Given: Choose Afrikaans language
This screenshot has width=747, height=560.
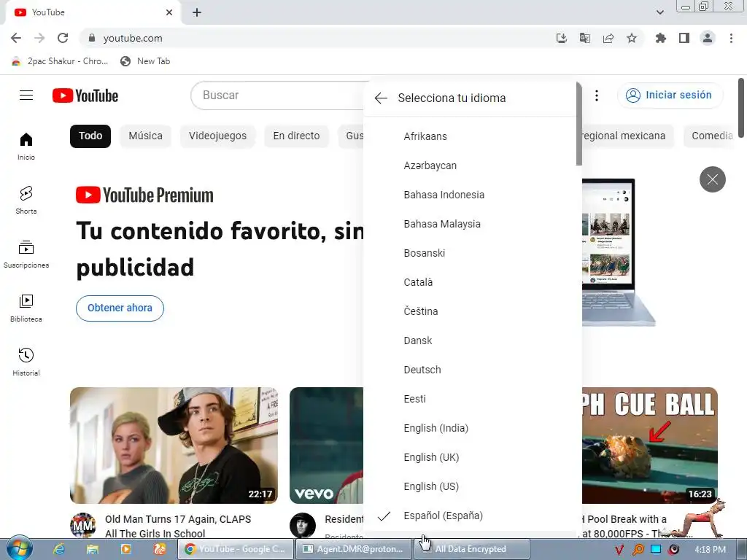Looking at the screenshot, I should pos(470,136).
